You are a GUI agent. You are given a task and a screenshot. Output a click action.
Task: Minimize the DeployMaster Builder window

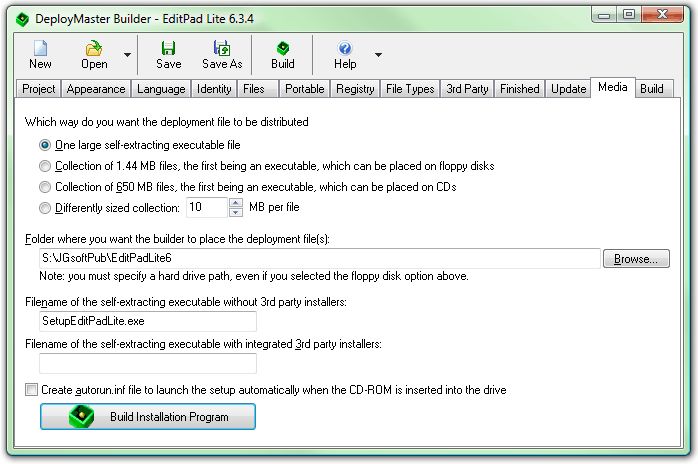tap(604, 15)
